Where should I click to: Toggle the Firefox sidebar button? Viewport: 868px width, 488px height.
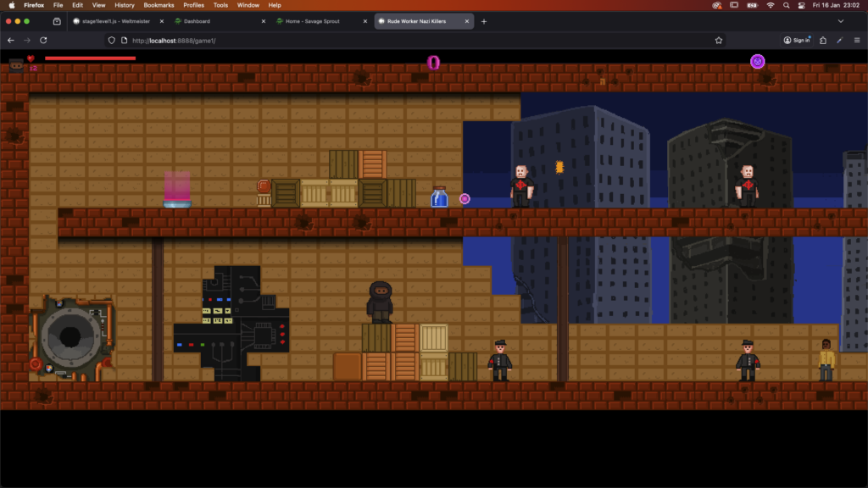pos(57,21)
